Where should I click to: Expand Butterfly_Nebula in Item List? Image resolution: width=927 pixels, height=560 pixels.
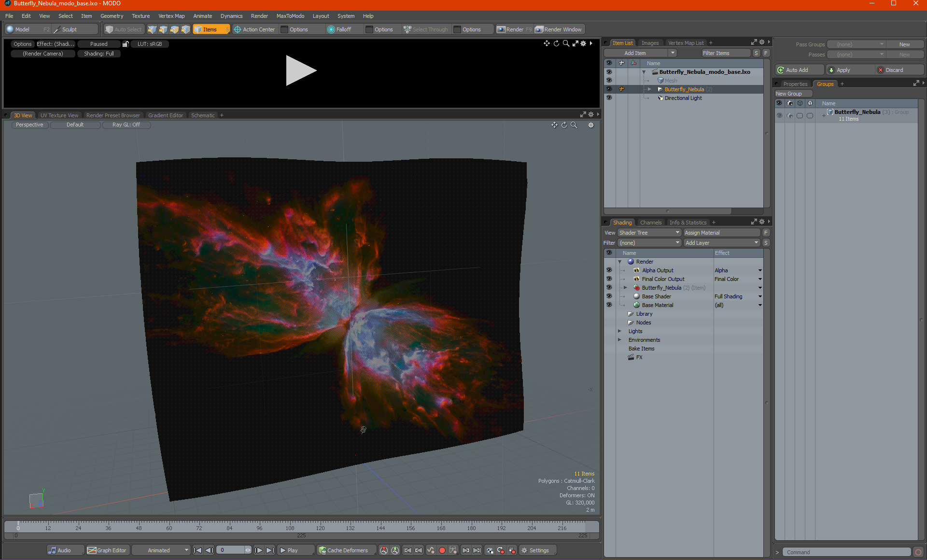649,89
